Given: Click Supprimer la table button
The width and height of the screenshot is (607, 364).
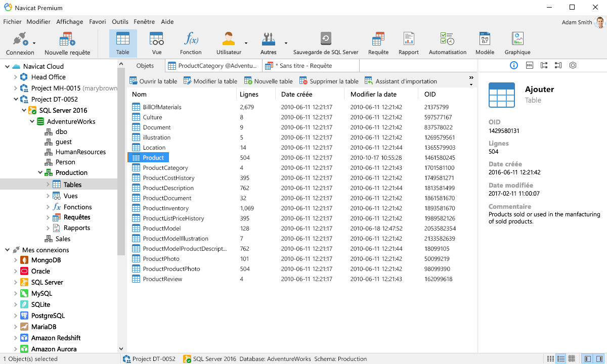Looking at the screenshot, I should pyautogui.click(x=329, y=81).
